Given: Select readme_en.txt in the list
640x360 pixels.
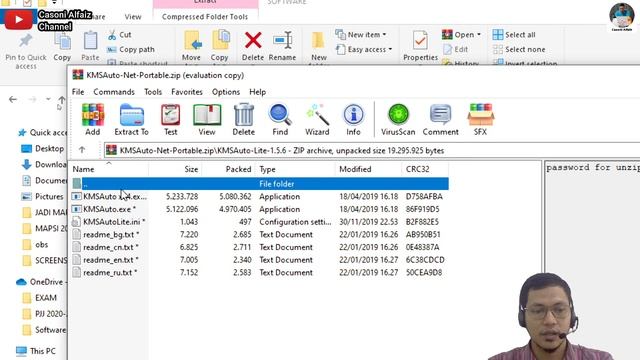Looking at the screenshot, I should (260, 260).
